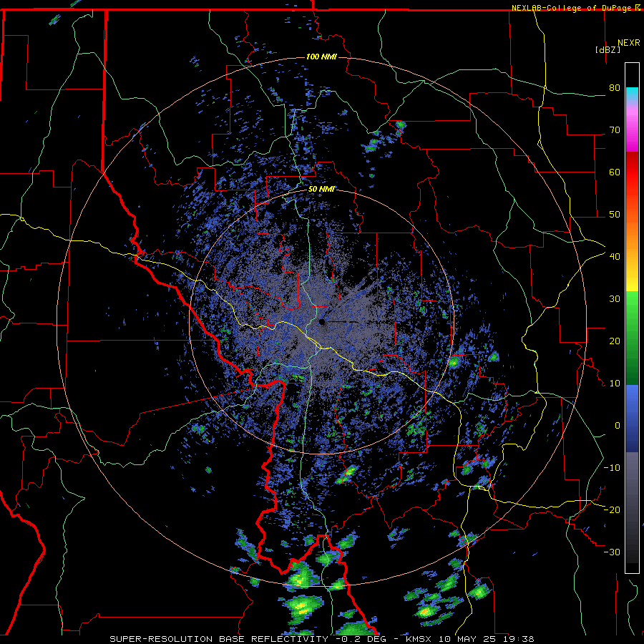Click the NEXR label above the color bar

[x=629, y=42]
